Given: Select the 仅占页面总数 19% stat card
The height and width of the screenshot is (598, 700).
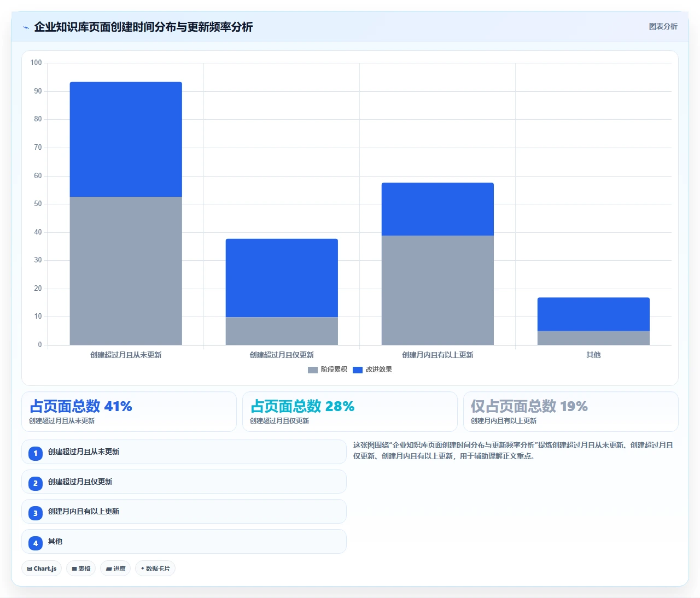Looking at the screenshot, I should click(571, 412).
